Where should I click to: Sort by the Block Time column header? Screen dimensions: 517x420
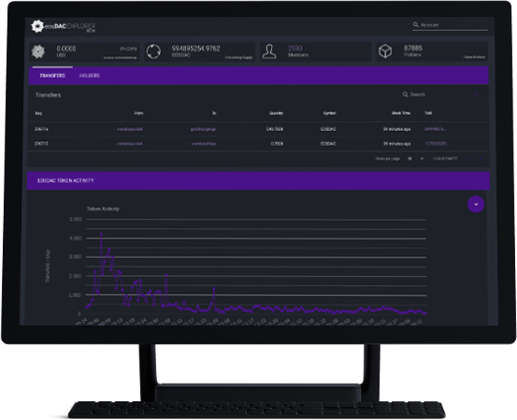coord(401,113)
